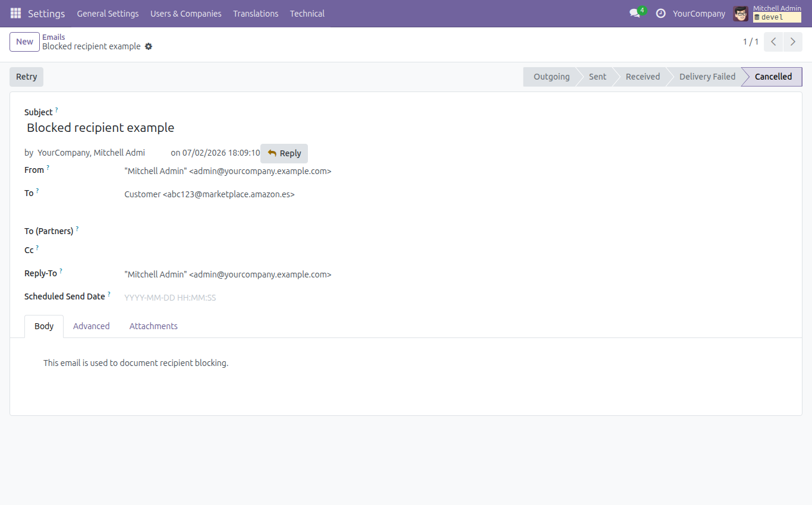Click the Settings app title

click(x=46, y=13)
